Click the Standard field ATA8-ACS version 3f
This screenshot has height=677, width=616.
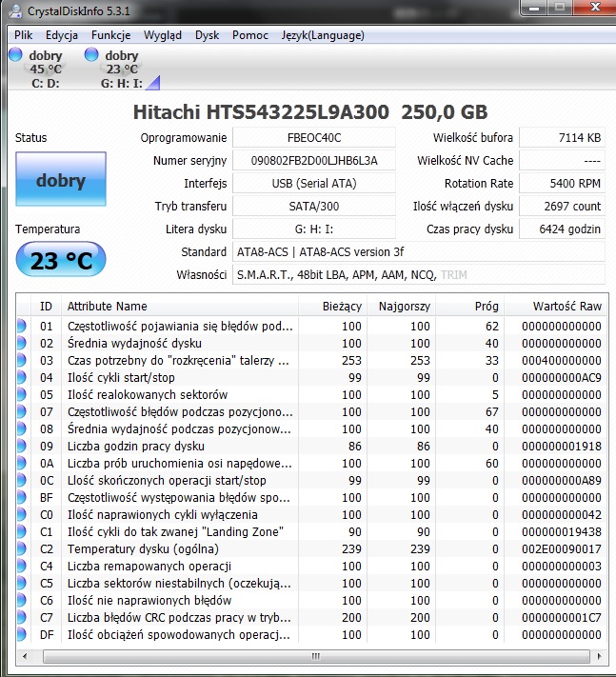[419, 251]
